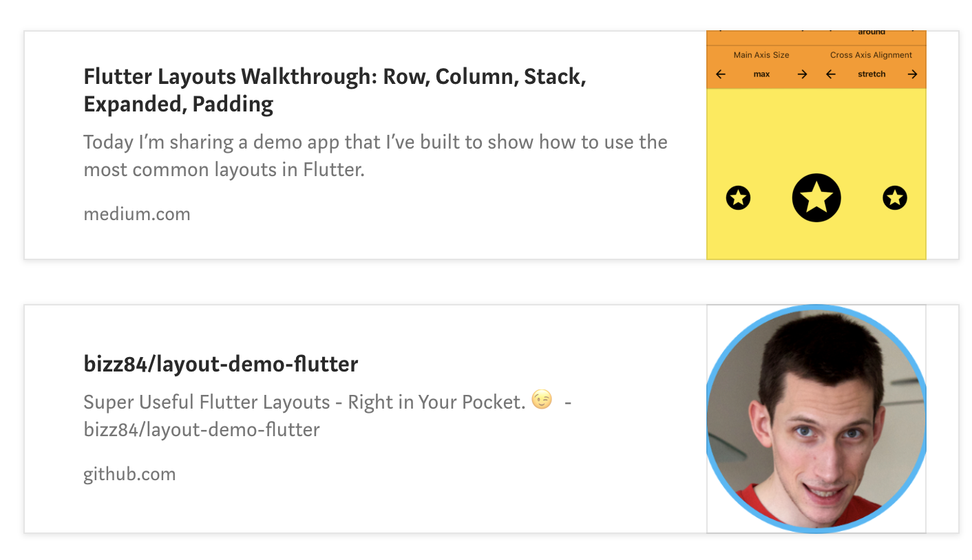Select the 'stretch' cross axis alignment value
This screenshot has height=560, width=972.
(871, 74)
